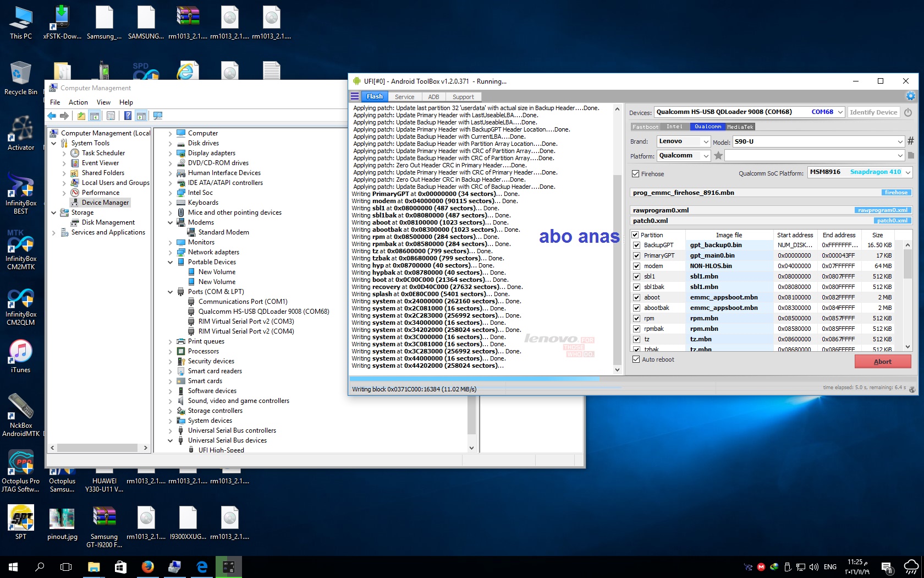Open the Action menu in Computer Management
This screenshot has height=578, width=924.
coord(78,102)
